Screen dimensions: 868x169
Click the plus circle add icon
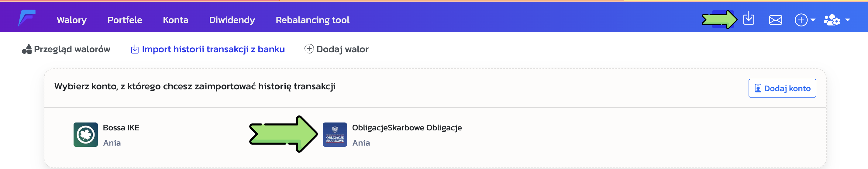[x=801, y=20]
